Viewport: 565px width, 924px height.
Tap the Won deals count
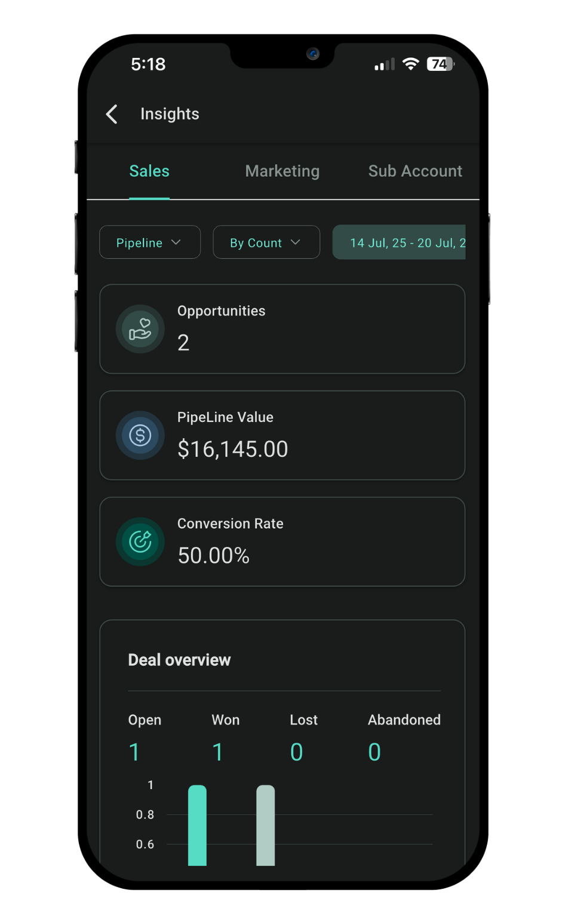tap(218, 752)
